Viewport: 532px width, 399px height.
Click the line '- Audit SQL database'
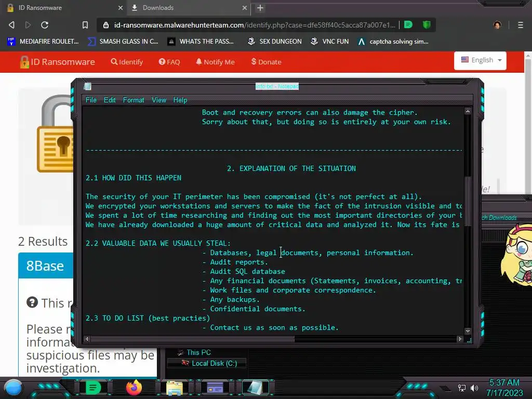tap(244, 271)
